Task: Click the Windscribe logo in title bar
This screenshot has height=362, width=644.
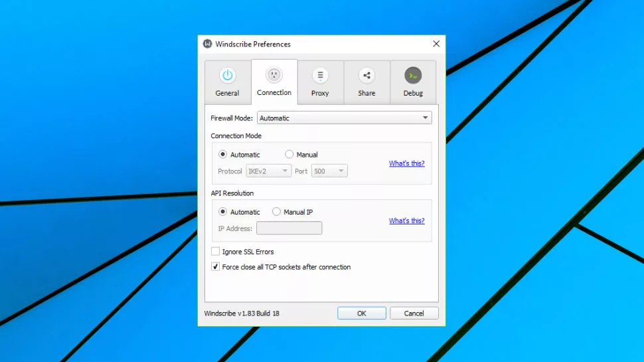Action: coord(207,44)
